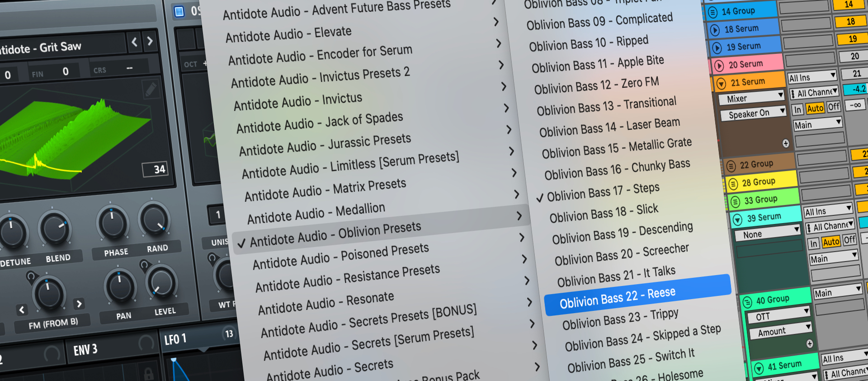Select next warp mode right of FM (FROM B)

[79, 304]
